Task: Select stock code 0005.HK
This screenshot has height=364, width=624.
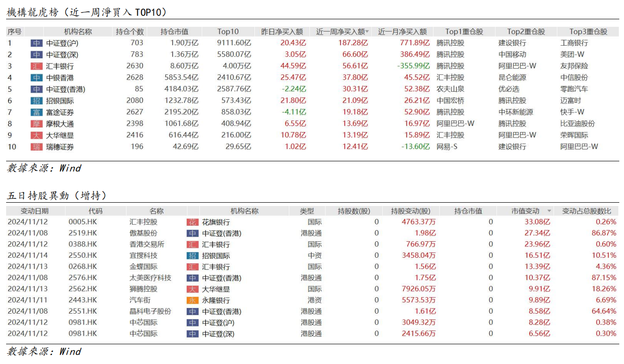Action: 83,222
